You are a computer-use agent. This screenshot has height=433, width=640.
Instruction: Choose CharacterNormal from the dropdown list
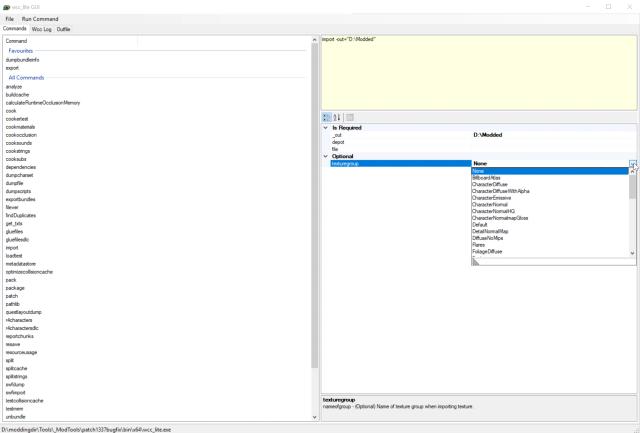(x=550, y=204)
